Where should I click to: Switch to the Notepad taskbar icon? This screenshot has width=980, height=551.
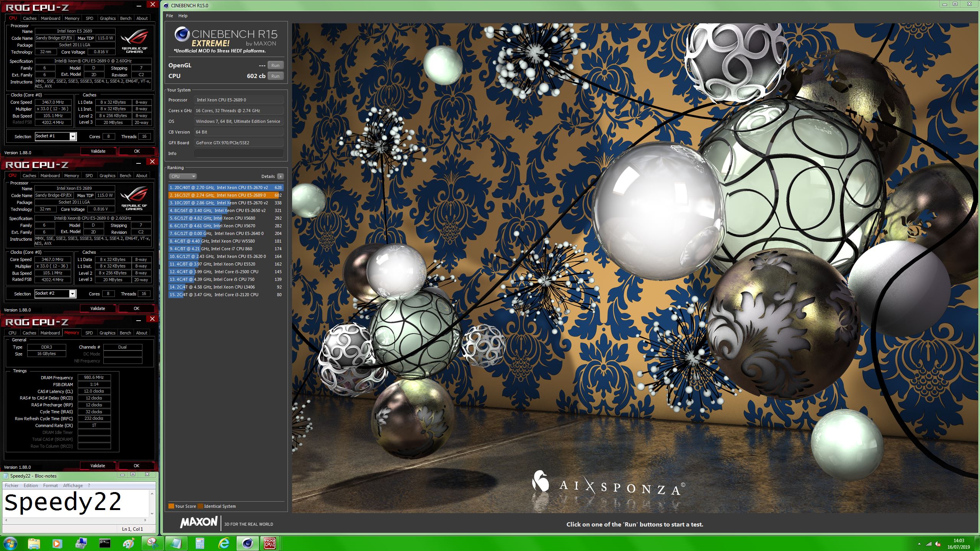[x=176, y=543]
